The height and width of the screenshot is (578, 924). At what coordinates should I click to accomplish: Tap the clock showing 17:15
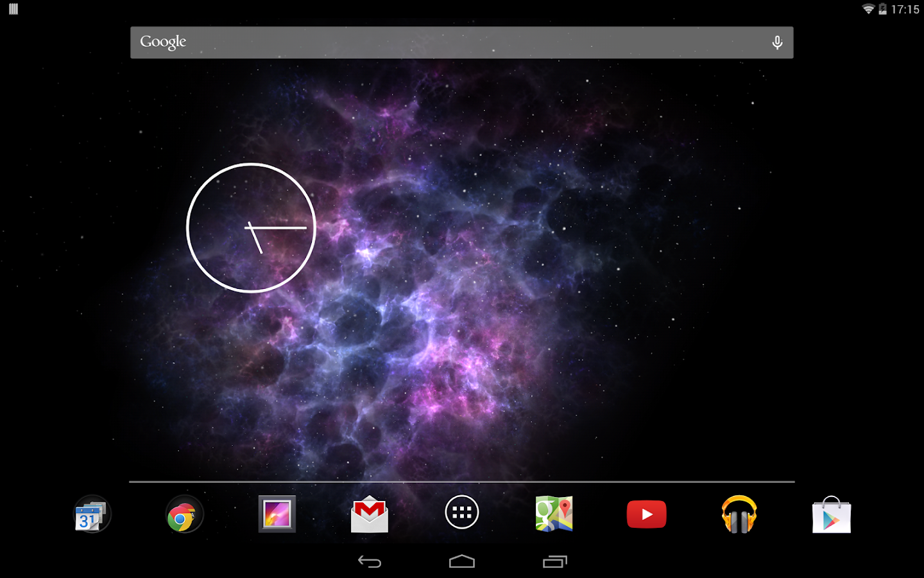[x=907, y=9]
